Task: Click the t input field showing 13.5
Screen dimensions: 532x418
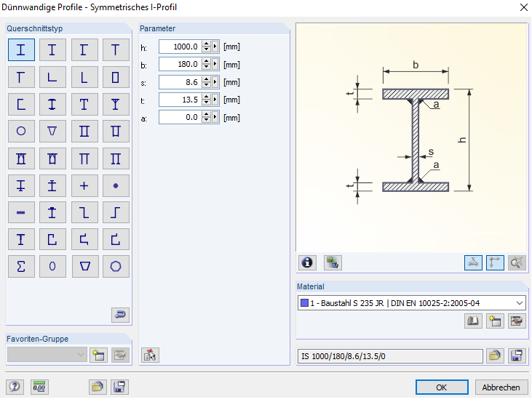Action: coord(180,100)
